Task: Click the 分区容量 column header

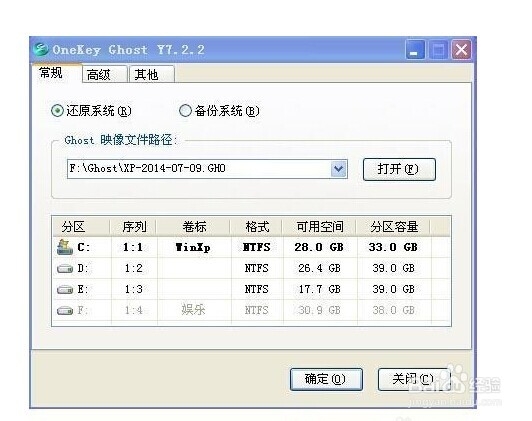Action: 394,227
